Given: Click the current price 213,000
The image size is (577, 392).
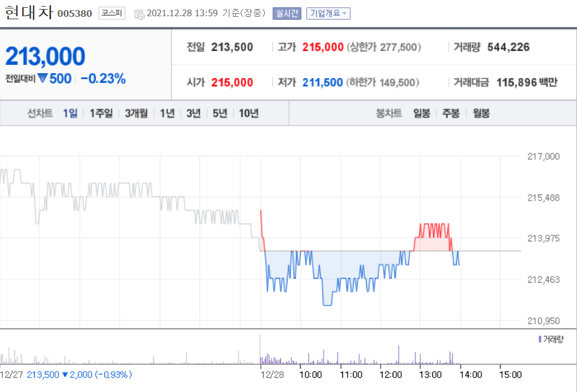Looking at the screenshot, I should (45, 56).
